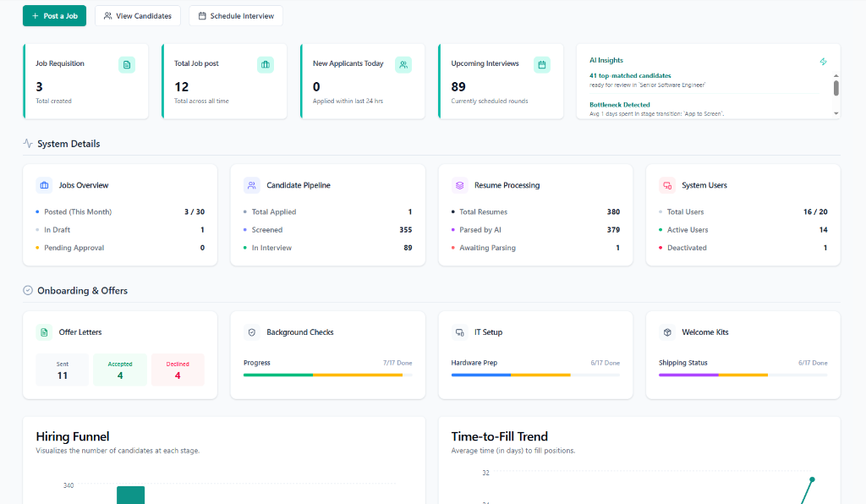The height and width of the screenshot is (504, 866).
Task: Click the IT Setup Hardware Prep progress bar
Action: click(535, 375)
